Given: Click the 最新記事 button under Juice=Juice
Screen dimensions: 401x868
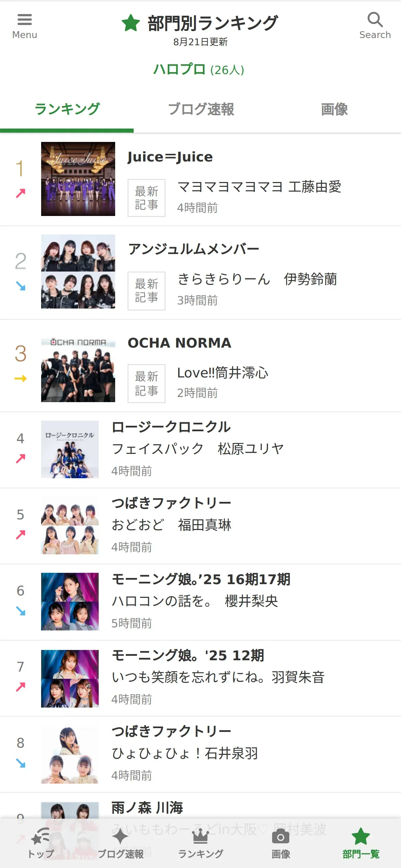Looking at the screenshot, I should (146, 198).
